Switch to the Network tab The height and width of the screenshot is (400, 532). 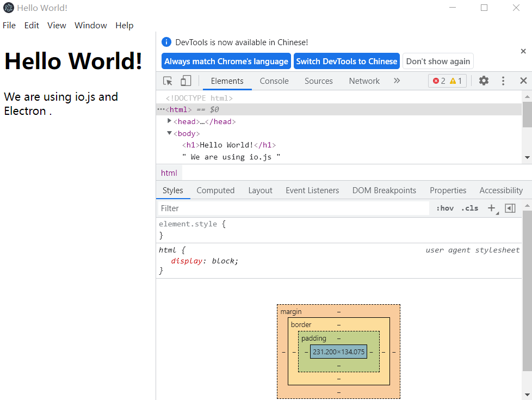(x=364, y=81)
